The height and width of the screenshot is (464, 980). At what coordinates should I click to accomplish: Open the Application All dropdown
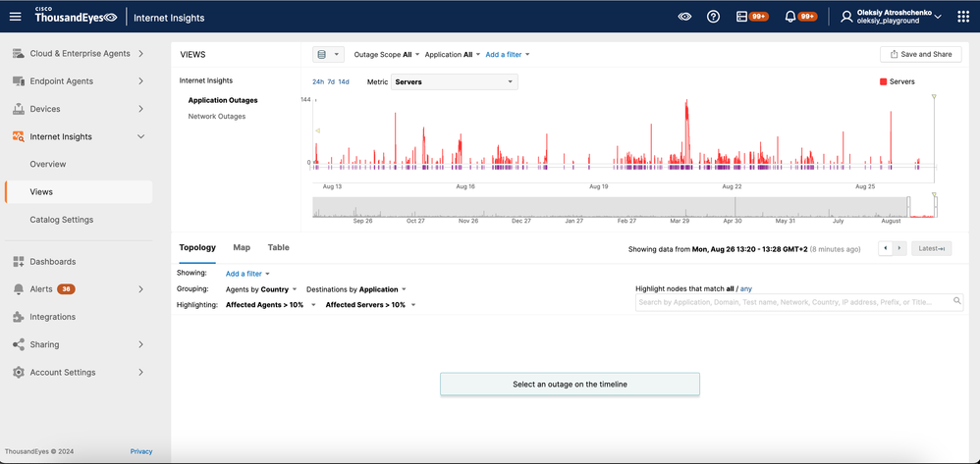453,54
